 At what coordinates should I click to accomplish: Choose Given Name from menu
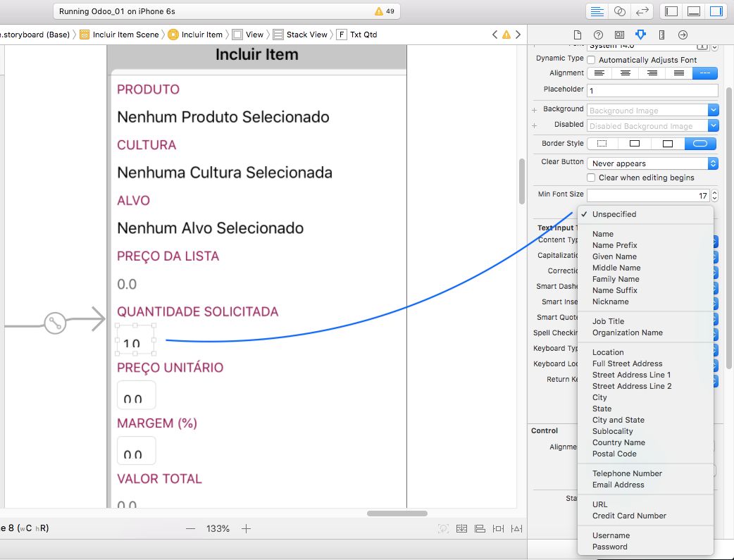(x=645, y=256)
